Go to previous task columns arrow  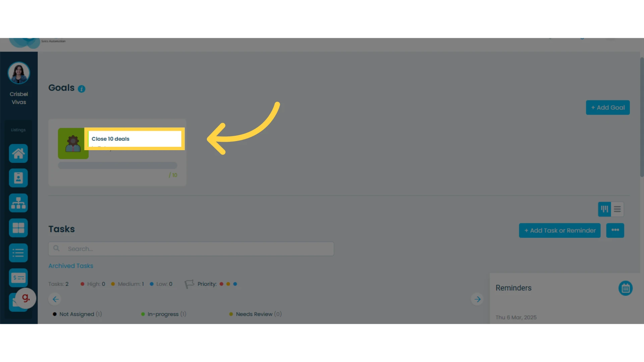(x=55, y=299)
